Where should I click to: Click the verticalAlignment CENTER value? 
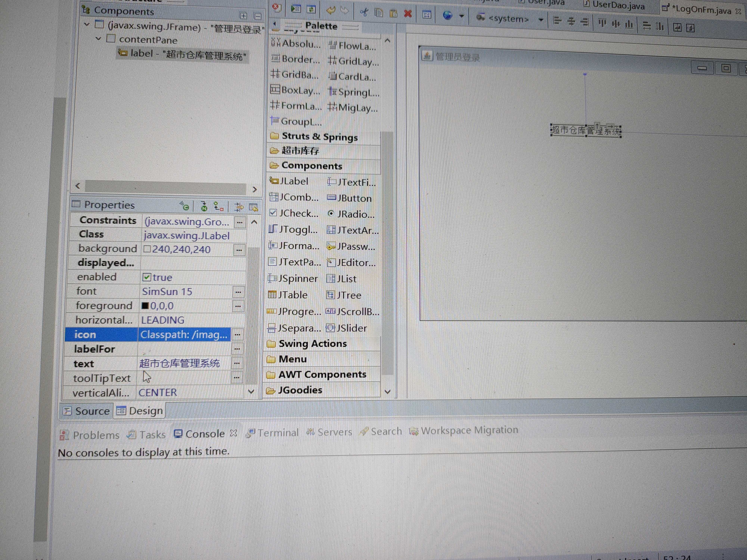(157, 393)
